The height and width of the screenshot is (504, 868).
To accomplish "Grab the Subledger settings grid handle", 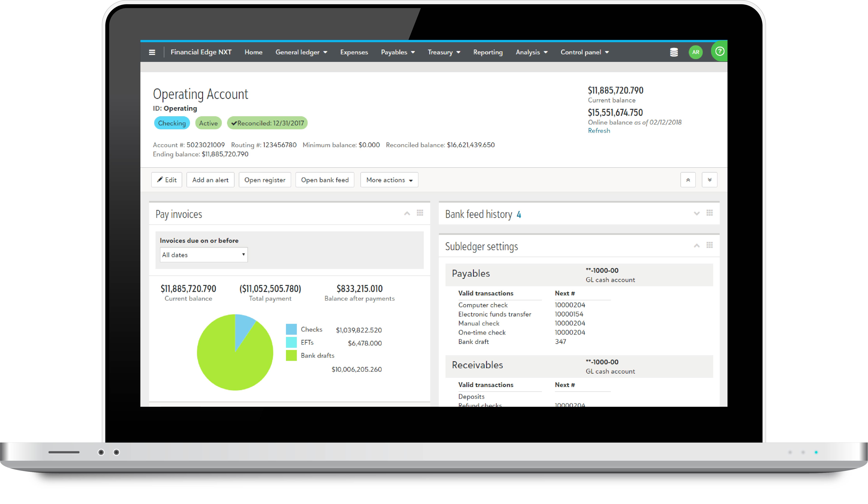I will tap(710, 245).
